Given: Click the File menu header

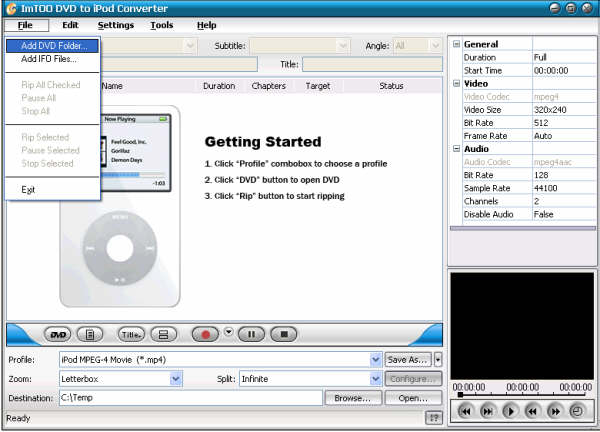Looking at the screenshot, I should tap(26, 25).
